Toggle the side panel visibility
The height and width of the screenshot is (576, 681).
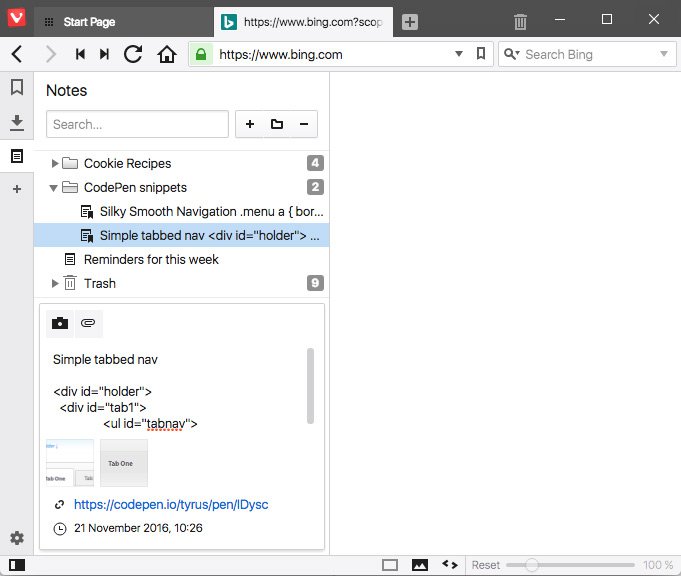[x=17, y=565]
